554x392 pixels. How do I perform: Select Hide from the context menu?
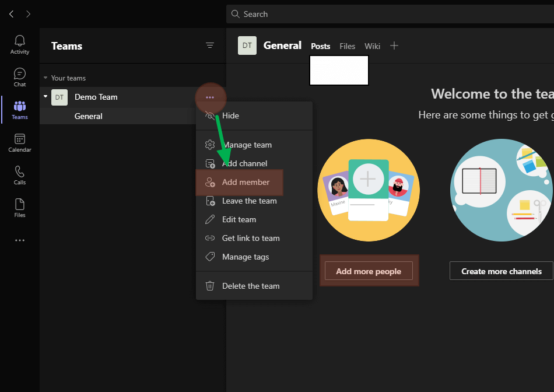254,116
